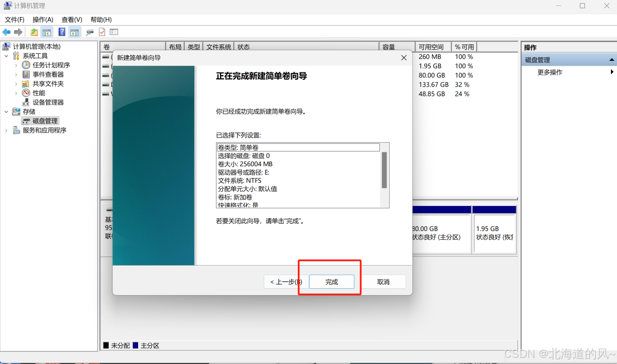The width and height of the screenshot is (617, 364).
Task: Click the connection plug toolbar icon
Action: [x=90, y=32]
